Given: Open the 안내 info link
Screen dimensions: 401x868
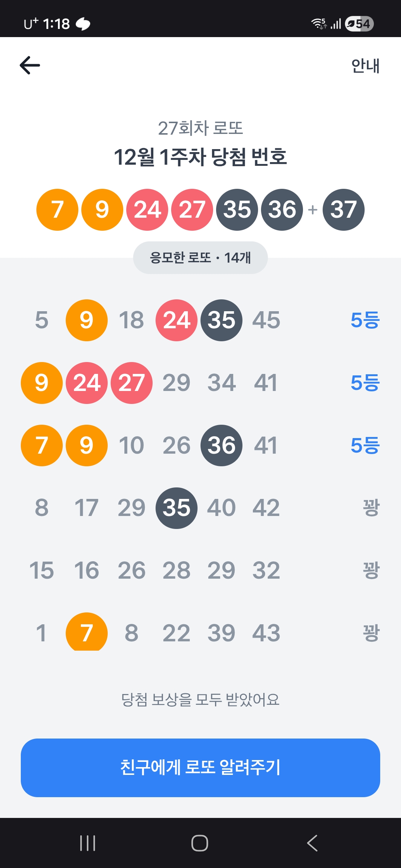Looking at the screenshot, I should pyautogui.click(x=365, y=66).
